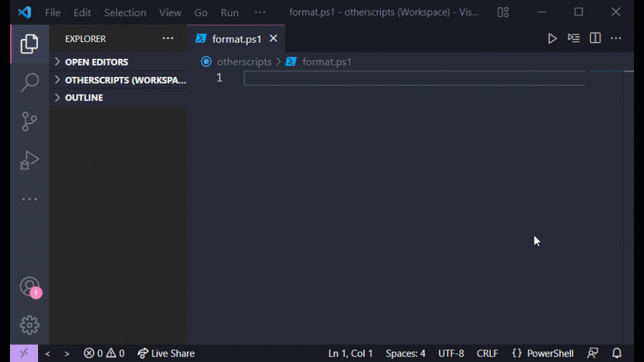Expand the Outline section
The height and width of the screenshot is (362, 644).
(x=84, y=98)
